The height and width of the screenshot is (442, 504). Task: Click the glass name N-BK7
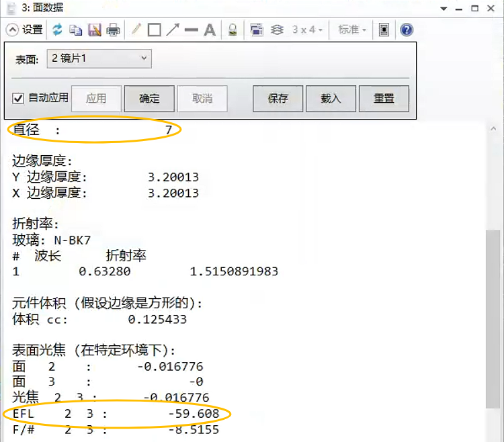point(73,240)
